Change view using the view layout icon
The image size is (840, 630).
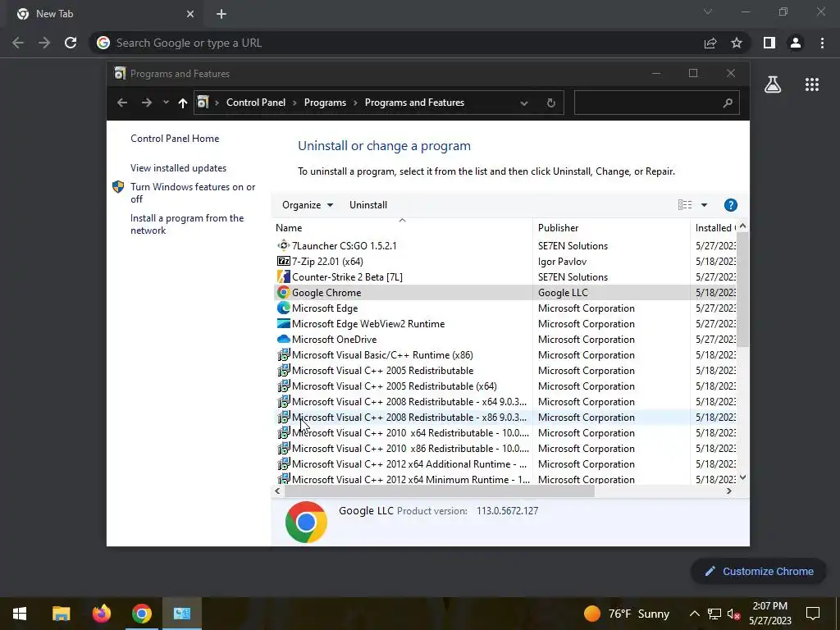(685, 204)
